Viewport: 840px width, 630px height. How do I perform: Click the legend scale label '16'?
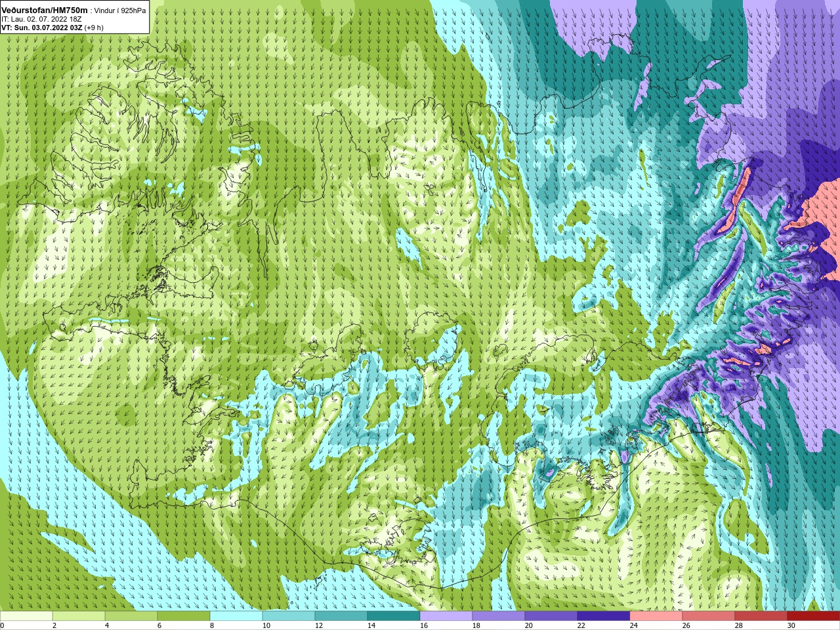[x=424, y=625]
